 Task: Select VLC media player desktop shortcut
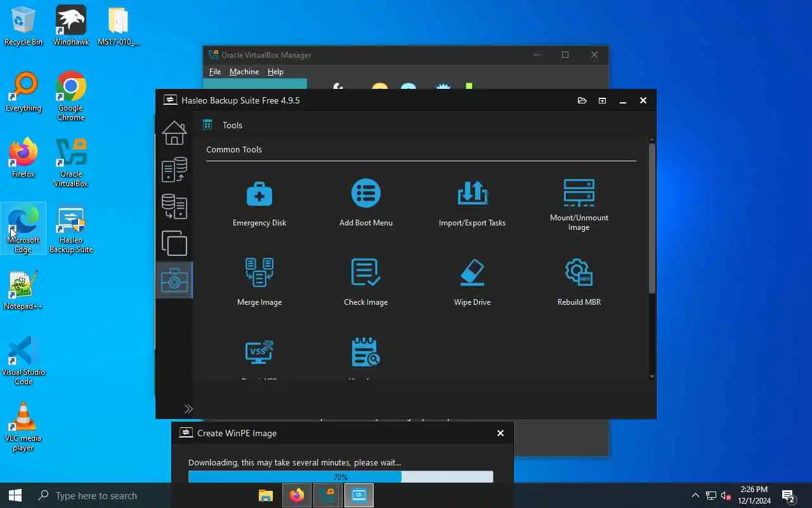click(x=23, y=427)
